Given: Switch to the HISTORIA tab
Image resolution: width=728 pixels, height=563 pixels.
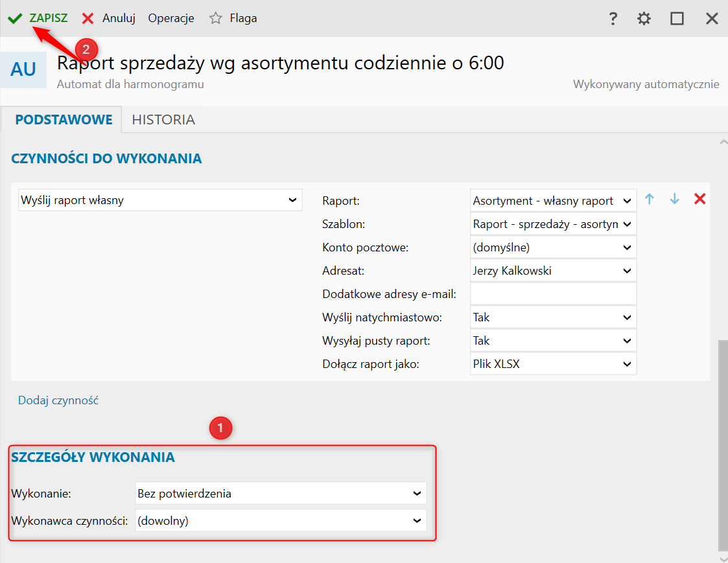Looking at the screenshot, I should [x=163, y=120].
